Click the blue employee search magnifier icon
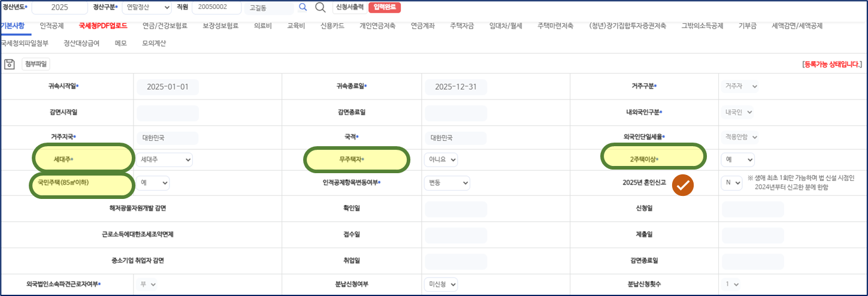Screen dimensions: 868x296 click(x=303, y=7)
